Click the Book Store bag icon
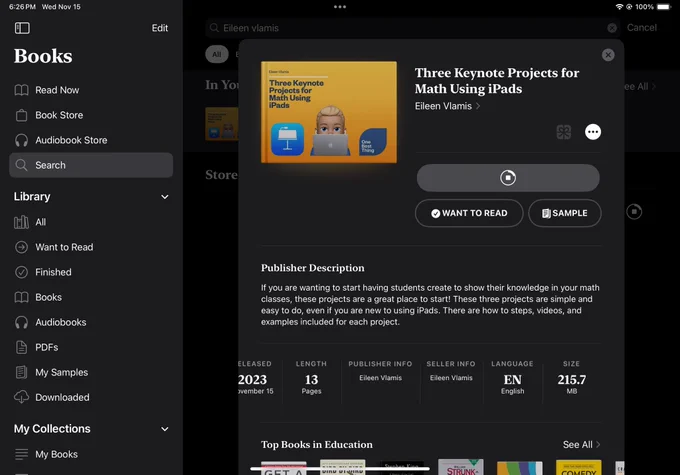Screen dimensions: 680x475 coord(21,115)
